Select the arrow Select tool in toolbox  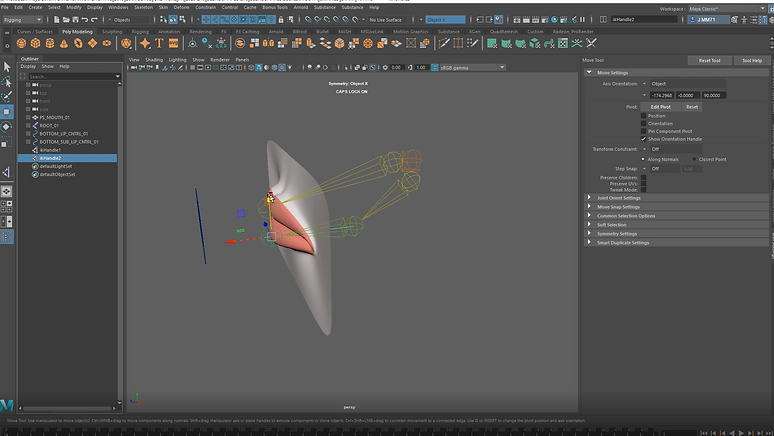[7, 67]
